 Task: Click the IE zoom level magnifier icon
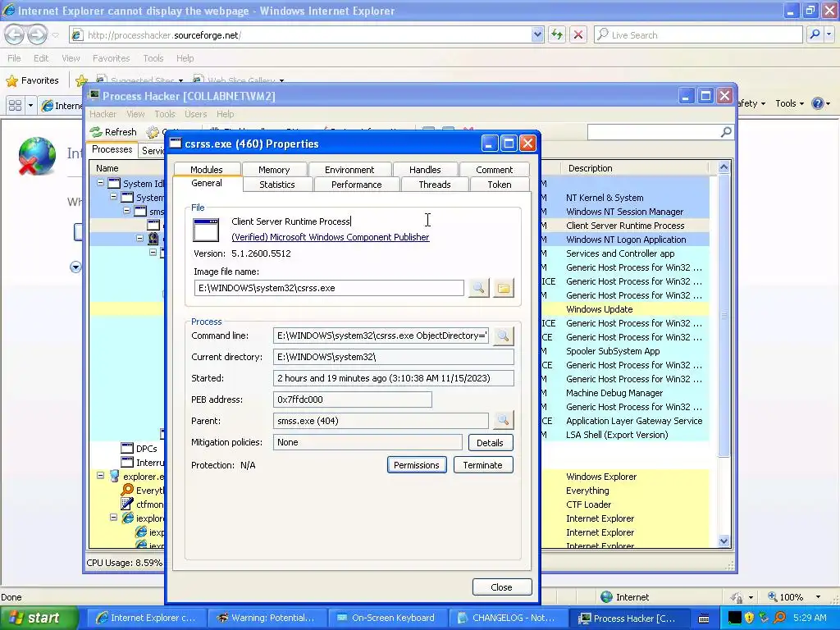(x=773, y=597)
